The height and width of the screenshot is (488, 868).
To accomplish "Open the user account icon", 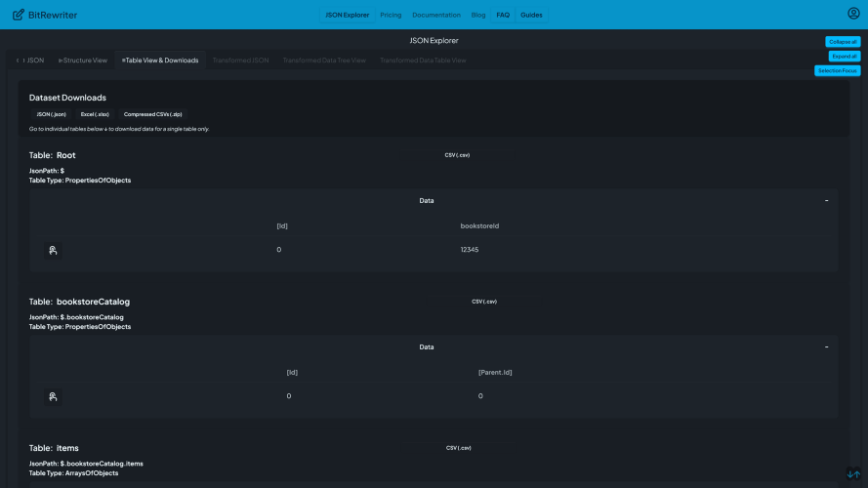I will tap(853, 14).
